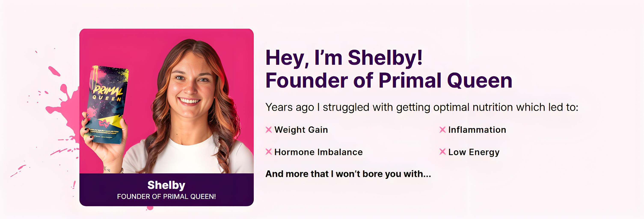Click the heading Hey, I'm Shelby!
The image size is (644, 219).
(344, 58)
